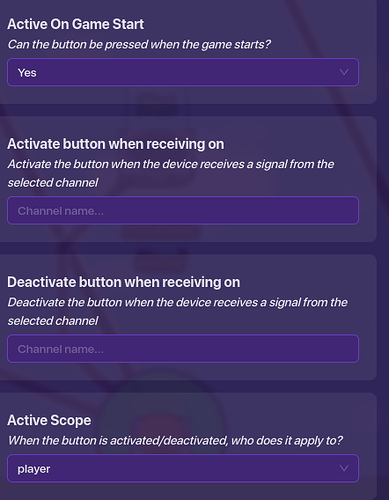Click 'Channel name...' placeholder under Activate section
389x500 pixels.
click(x=61, y=211)
